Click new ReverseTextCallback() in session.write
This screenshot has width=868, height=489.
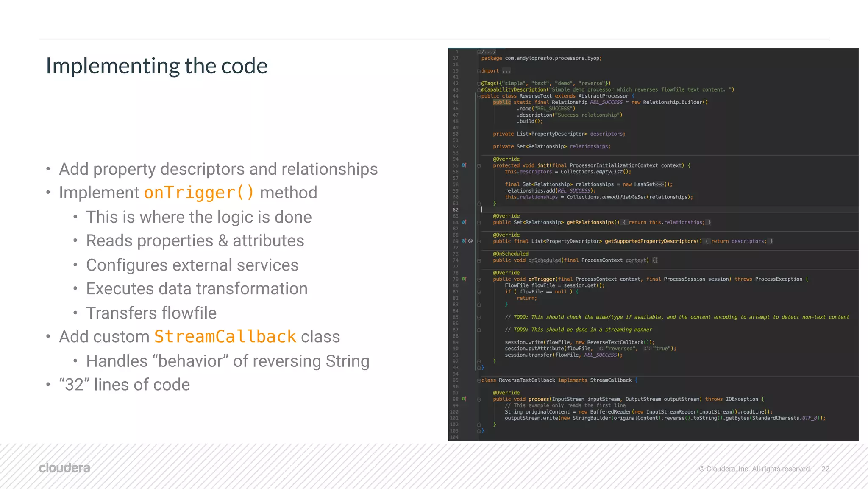pos(613,342)
